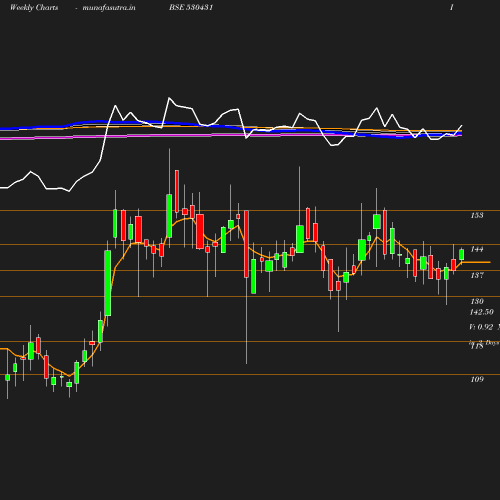Click the 130 price level label
Viewport: 500px width, 500px height.
(x=477, y=301)
